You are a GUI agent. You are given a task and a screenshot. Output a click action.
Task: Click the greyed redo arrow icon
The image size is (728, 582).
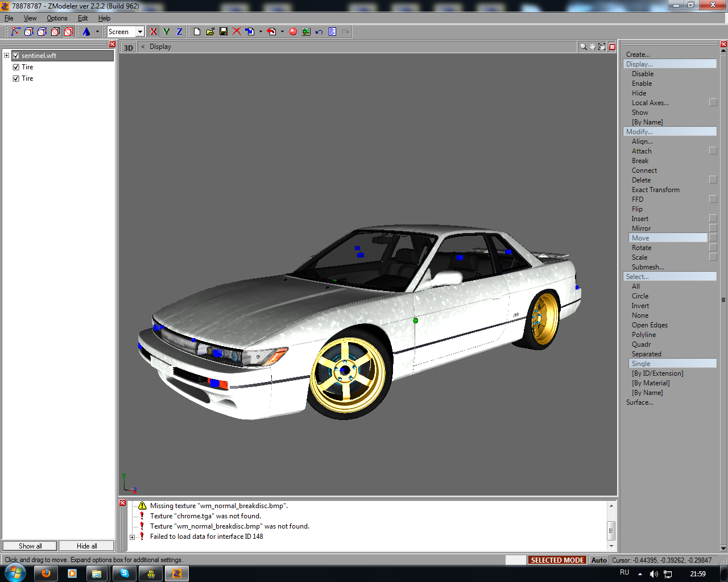[x=345, y=32]
